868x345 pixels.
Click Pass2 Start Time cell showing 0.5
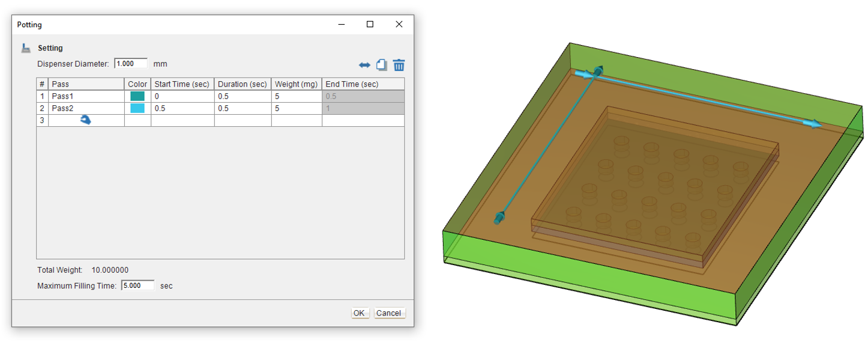click(x=182, y=108)
